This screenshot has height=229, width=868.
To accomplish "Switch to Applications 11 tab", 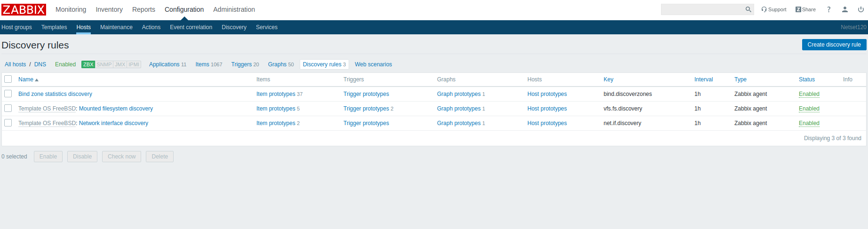I will 167,64.
